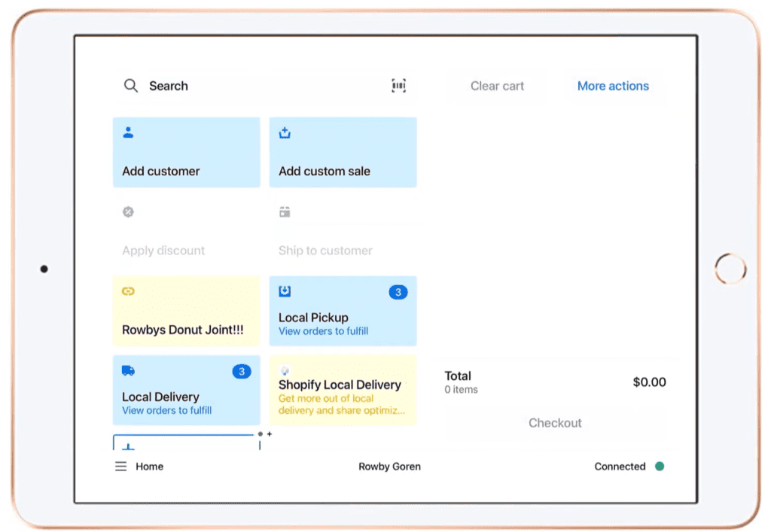Click the Local Delivery truck icon
This screenshot has height=532, width=771.
coord(128,370)
